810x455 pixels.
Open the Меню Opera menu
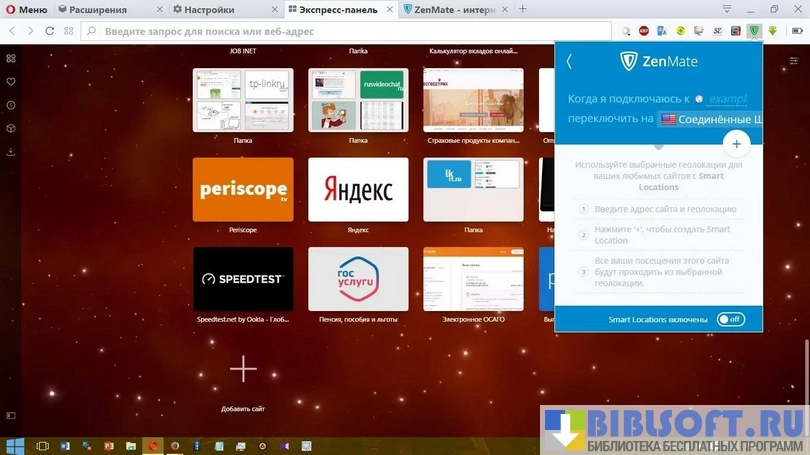click(x=27, y=9)
